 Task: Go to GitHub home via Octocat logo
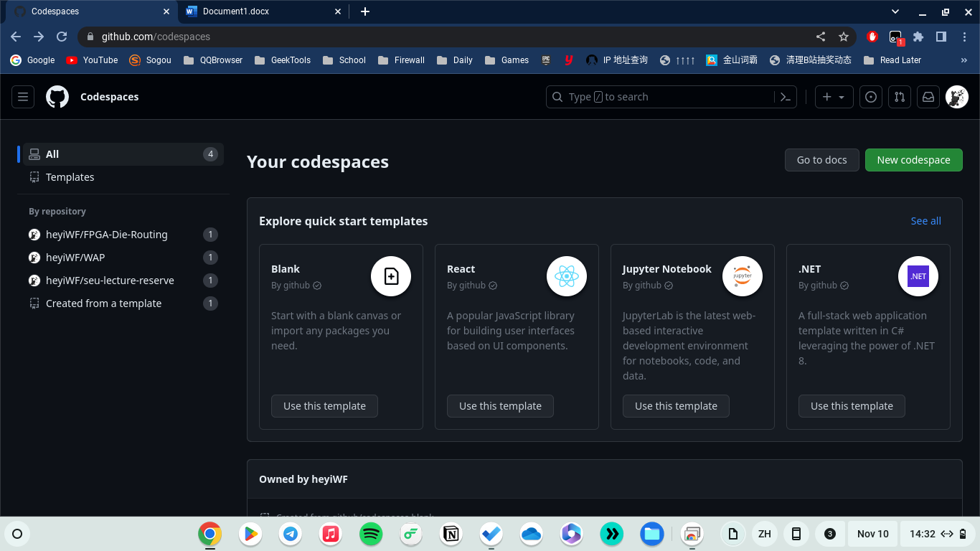[x=57, y=97]
